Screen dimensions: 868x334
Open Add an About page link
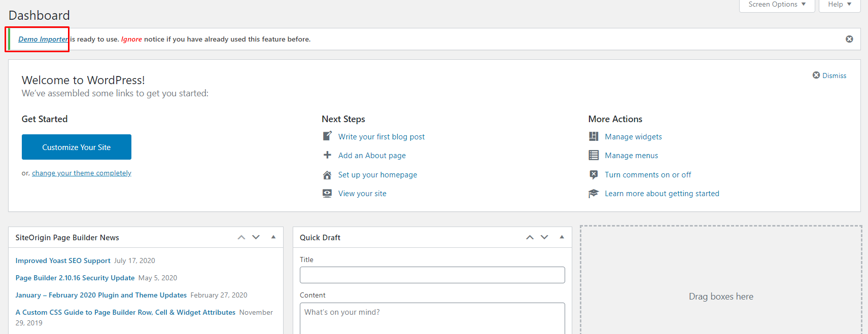(x=372, y=156)
